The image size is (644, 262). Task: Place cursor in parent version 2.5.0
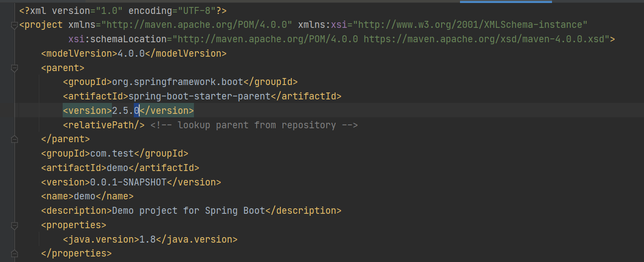[x=125, y=110]
